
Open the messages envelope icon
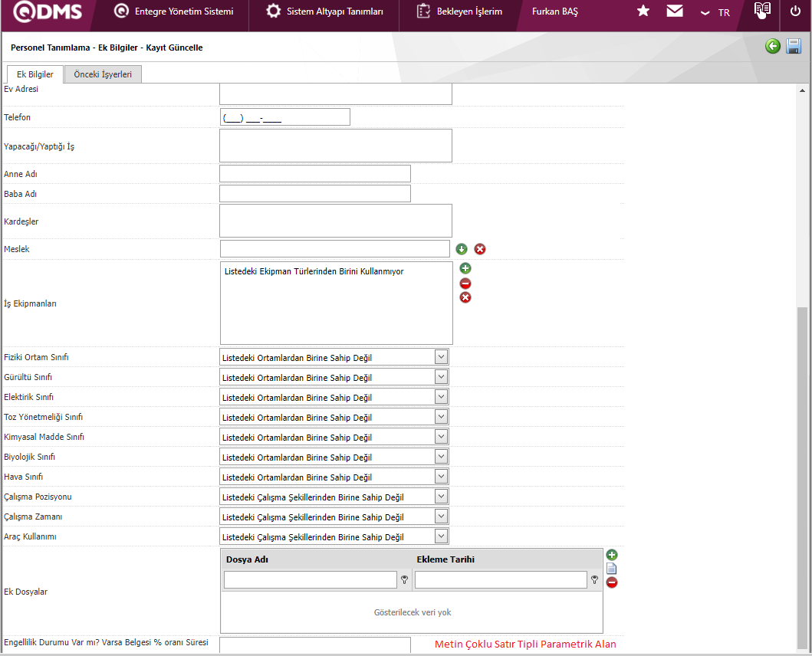674,11
